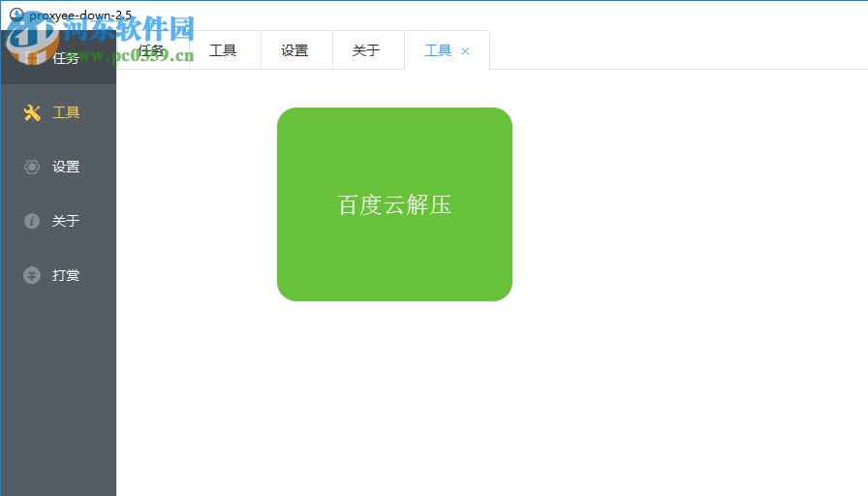Switch to the 设置 tab
This screenshot has height=496, width=868.
294,50
